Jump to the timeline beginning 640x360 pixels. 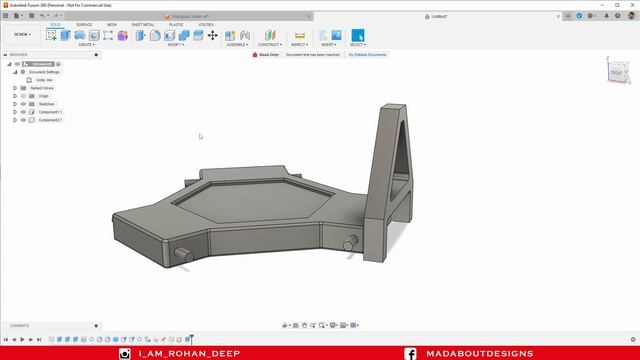6,339
